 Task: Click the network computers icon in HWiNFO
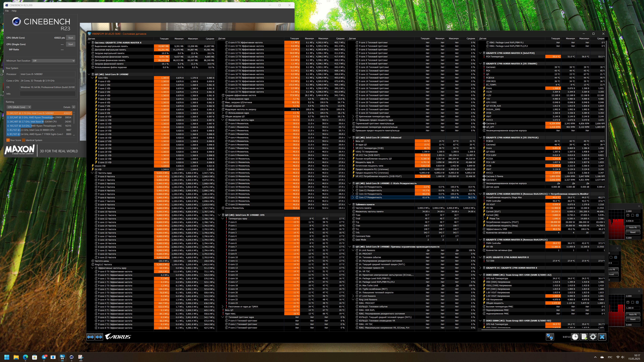(x=550, y=337)
